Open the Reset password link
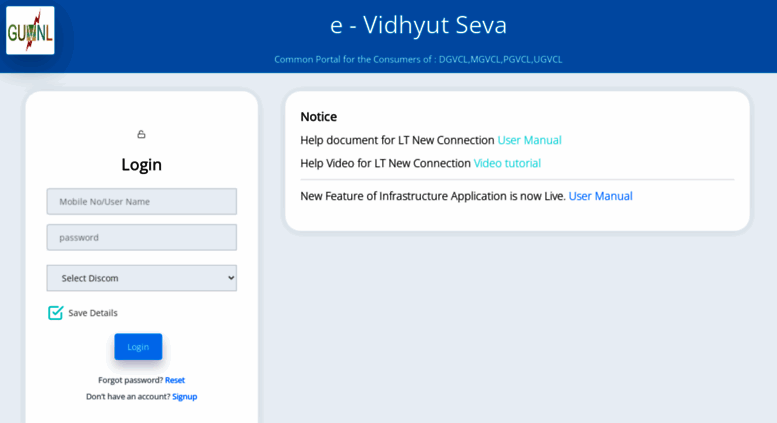Screen dimensions: 777x423 pyautogui.click(x=175, y=380)
